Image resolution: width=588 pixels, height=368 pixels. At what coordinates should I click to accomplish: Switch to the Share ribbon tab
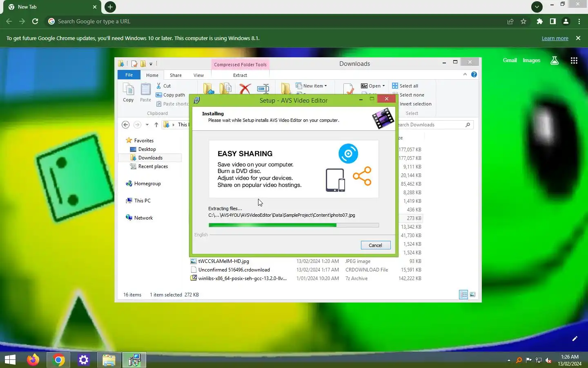176,75
